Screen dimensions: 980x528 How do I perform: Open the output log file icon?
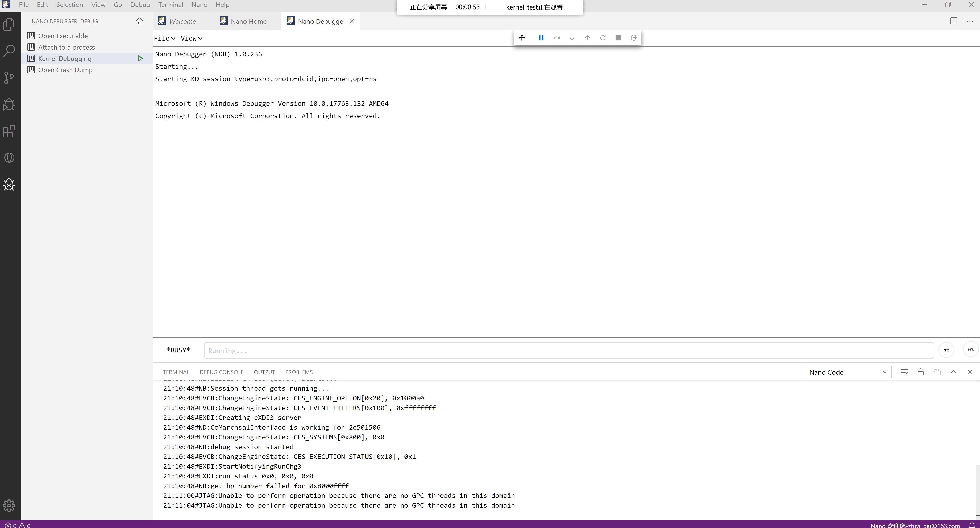tap(937, 372)
